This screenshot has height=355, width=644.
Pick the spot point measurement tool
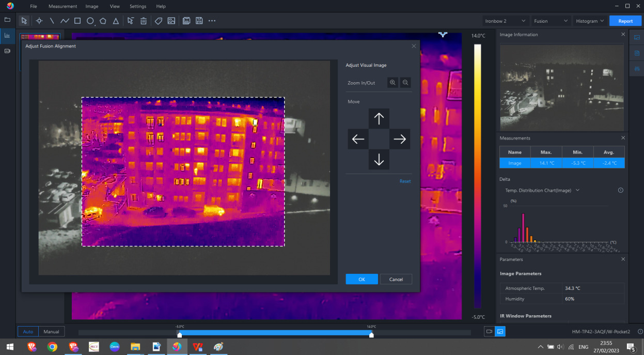pos(39,21)
